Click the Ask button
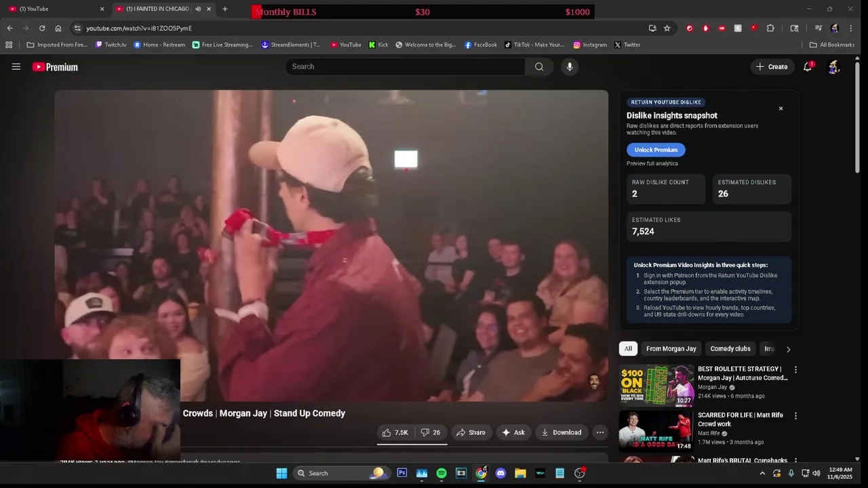Viewport: 868px width, 488px height. coord(513,432)
